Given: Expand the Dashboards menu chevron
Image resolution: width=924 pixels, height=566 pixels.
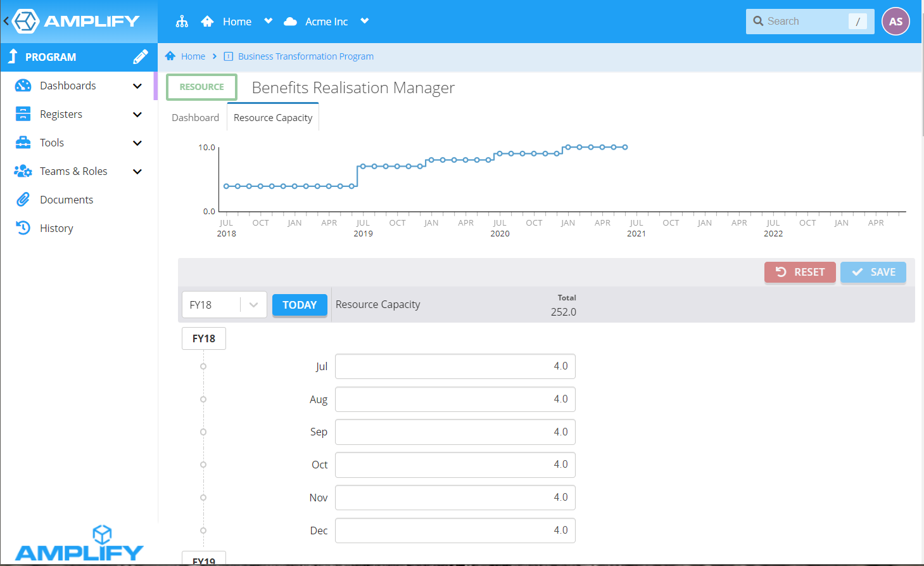Looking at the screenshot, I should [x=137, y=86].
